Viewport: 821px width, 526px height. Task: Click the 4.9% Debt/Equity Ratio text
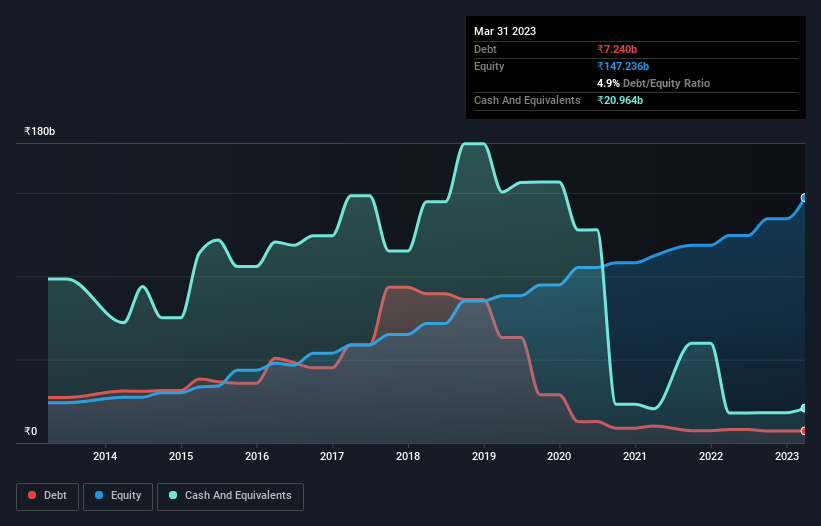(653, 83)
